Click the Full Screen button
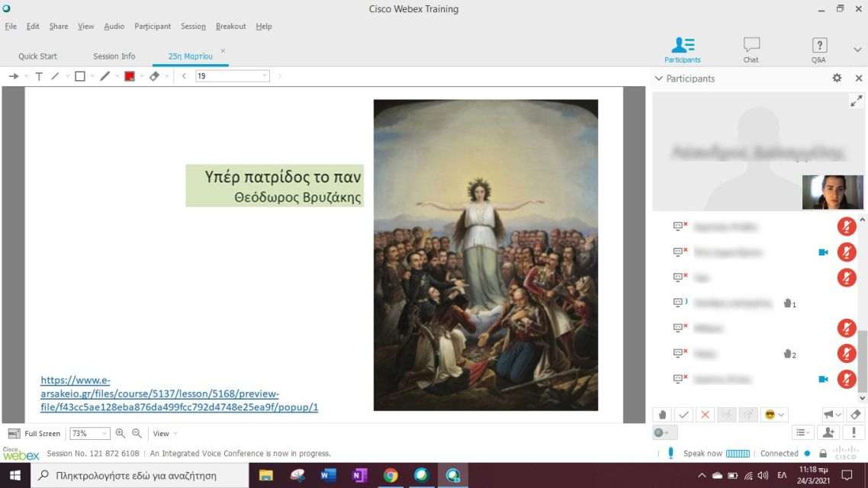 pyautogui.click(x=34, y=433)
